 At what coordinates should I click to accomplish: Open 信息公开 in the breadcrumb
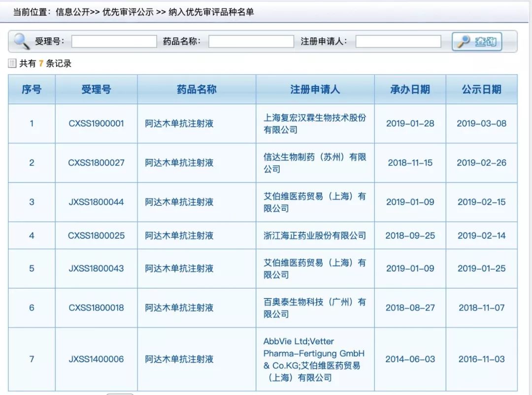tap(72, 12)
